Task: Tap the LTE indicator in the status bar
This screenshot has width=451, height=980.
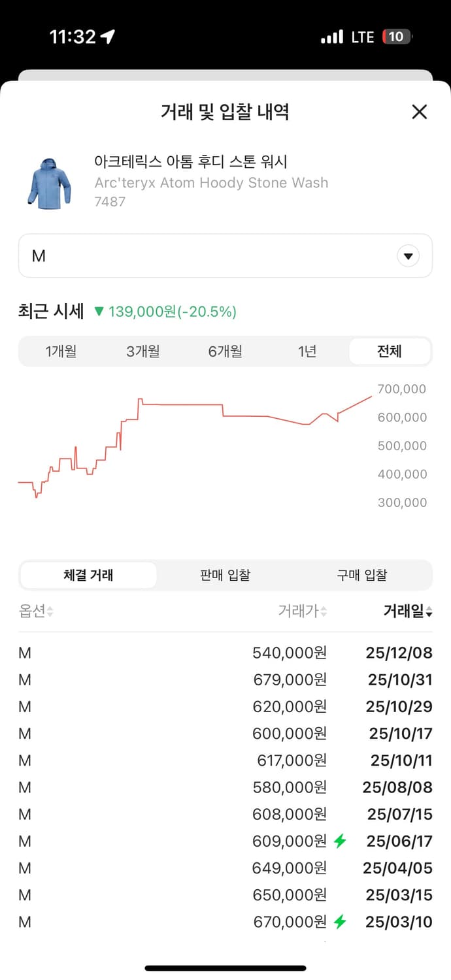Action: 361,37
